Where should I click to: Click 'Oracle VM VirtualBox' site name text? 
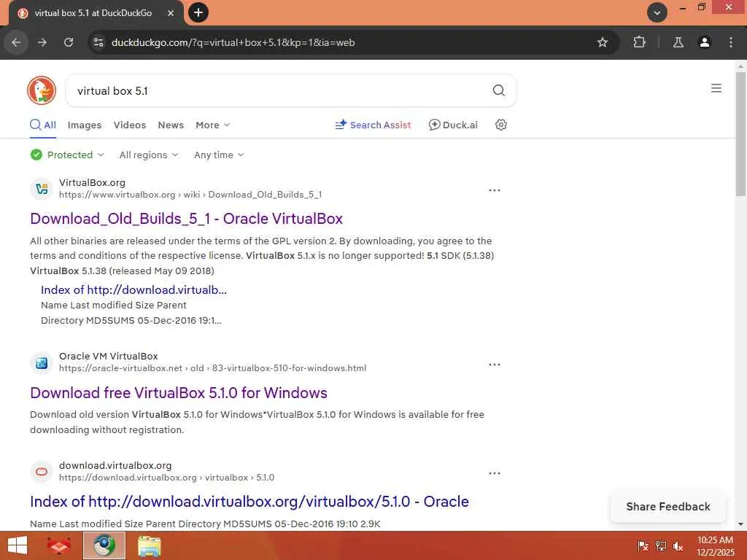coord(108,356)
